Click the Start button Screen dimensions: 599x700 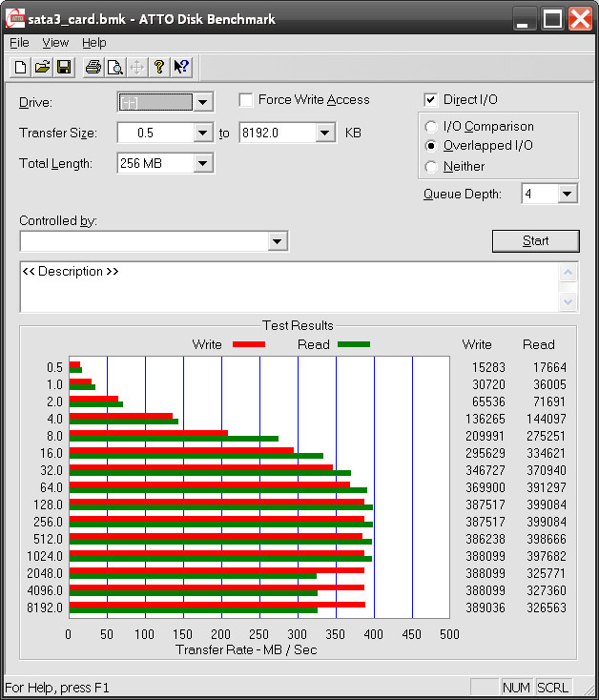coord(536,241)
